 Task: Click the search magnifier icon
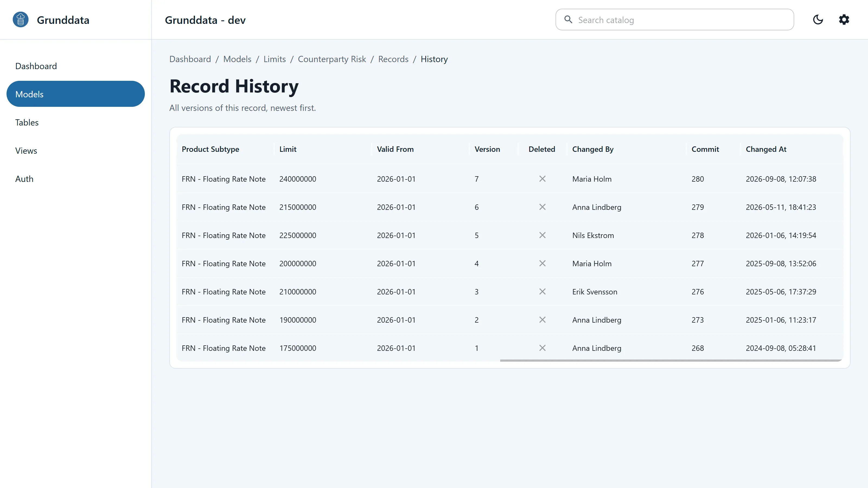[x=568, y=20]
